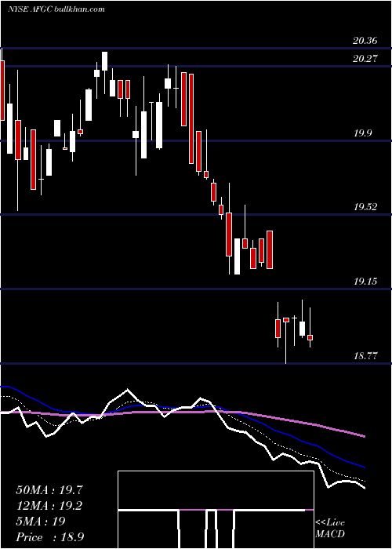This screenshot has height=549, width=392.
Task: Click the 'Price : 18.9' value
Action: (49, 537)
